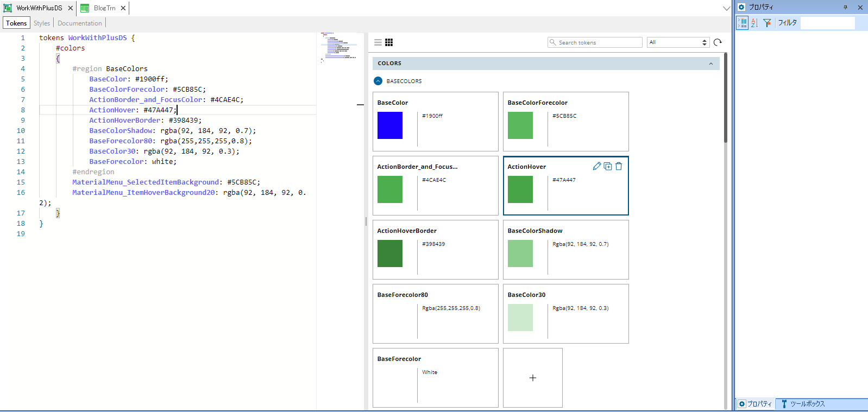Click the code minimap overview
The width and height of the screenshot is (868, 412).
click(339, 47)
